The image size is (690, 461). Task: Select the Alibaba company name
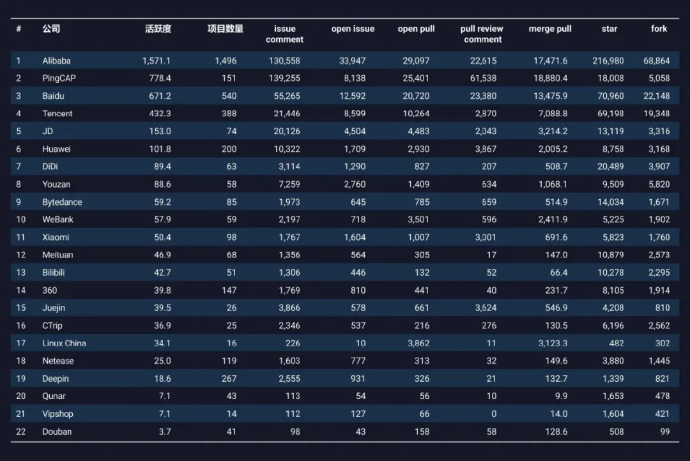[x=56, y=61]
